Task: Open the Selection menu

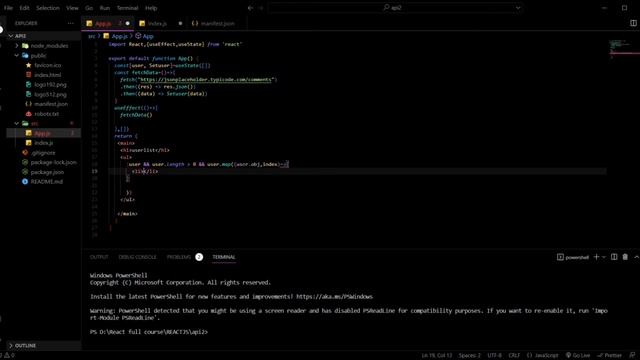Action: [48, 8]
